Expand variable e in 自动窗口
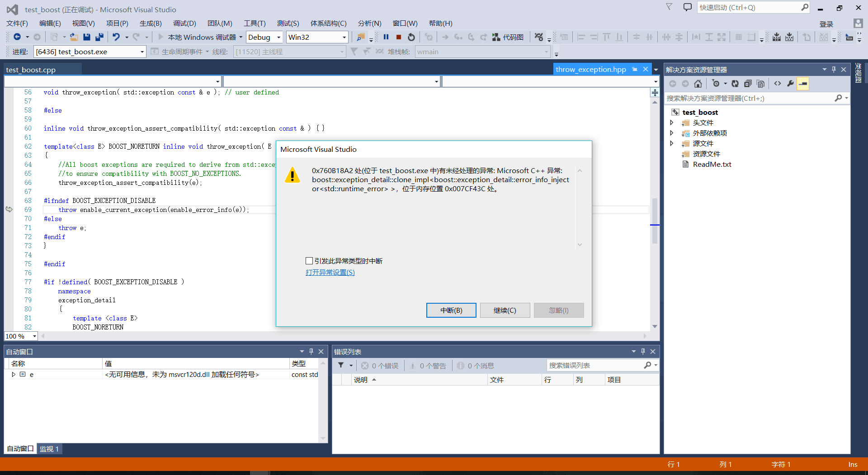The width and height of the screenshot is (868, 475). 14,374
